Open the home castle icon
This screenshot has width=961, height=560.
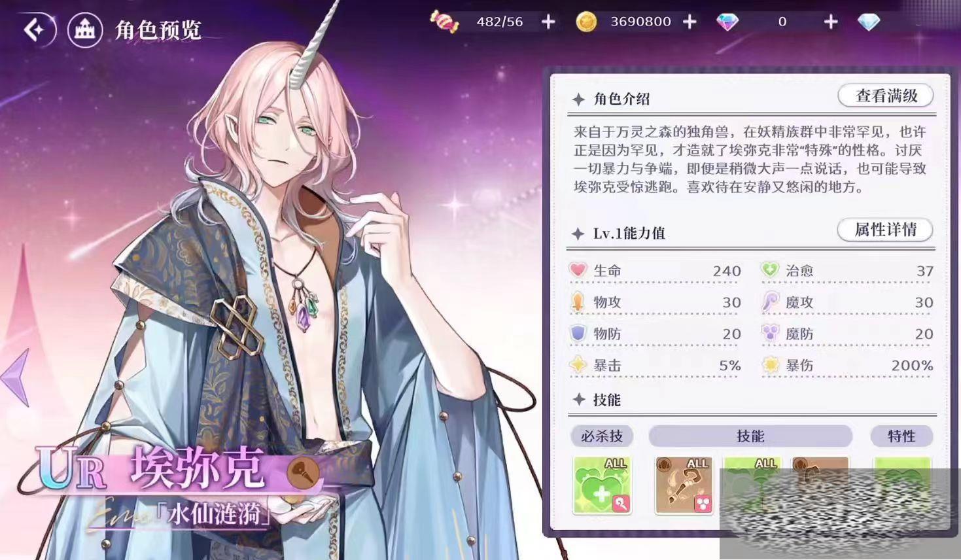click(x=85, y=29)
